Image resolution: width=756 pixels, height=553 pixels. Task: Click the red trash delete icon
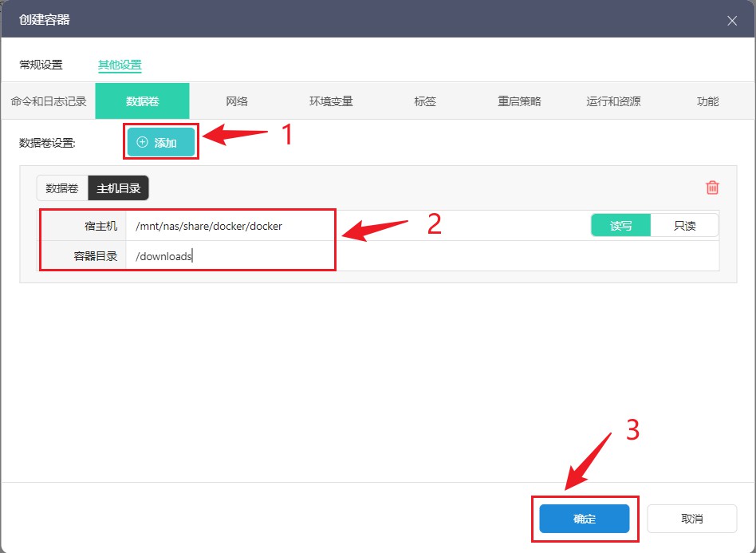coord(712,188)
